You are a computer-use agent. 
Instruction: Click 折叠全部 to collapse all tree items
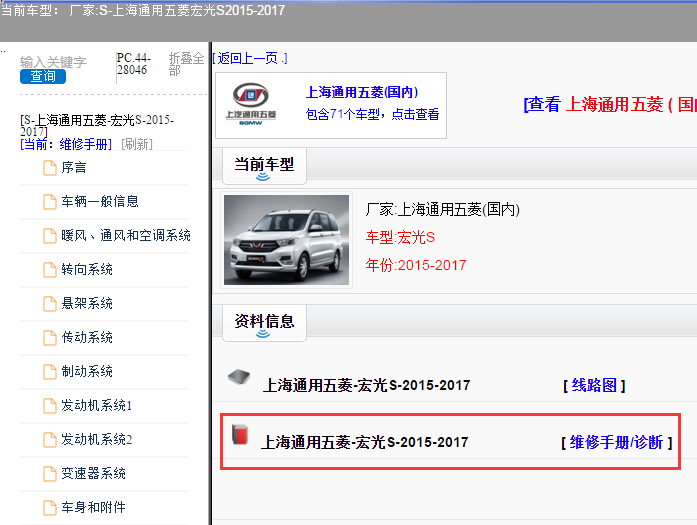[186, 64]
